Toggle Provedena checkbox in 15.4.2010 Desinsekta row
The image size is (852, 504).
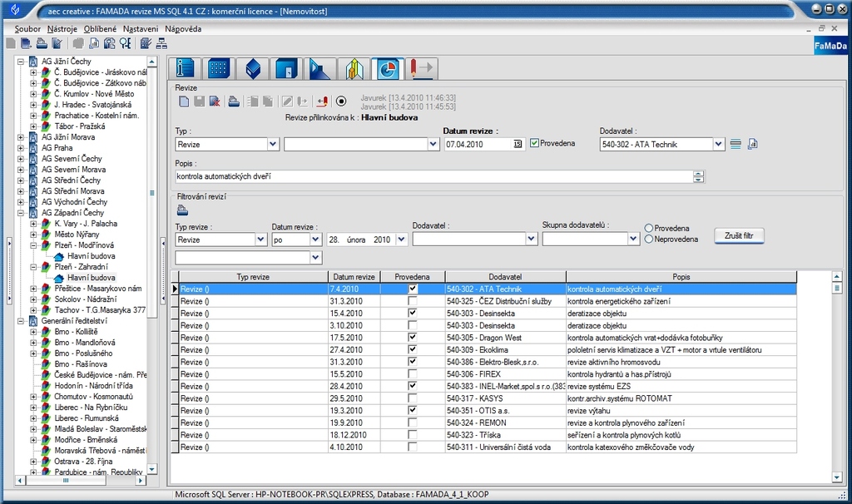coord(413,313)
